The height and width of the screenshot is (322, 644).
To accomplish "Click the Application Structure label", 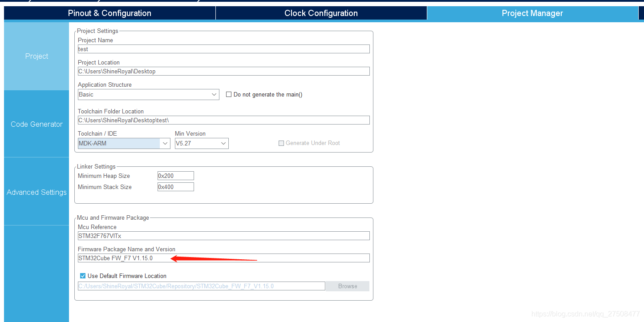I will (105, 85).
